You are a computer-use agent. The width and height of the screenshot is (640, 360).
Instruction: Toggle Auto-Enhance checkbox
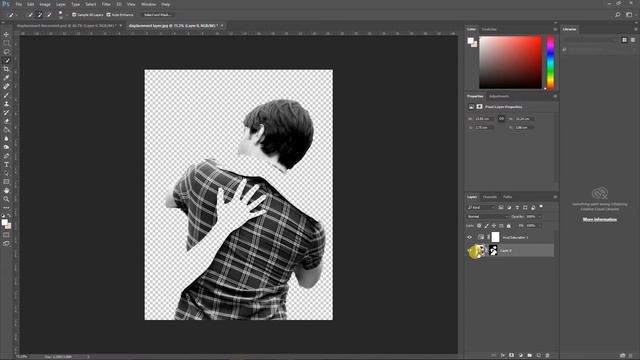[108, 15]
